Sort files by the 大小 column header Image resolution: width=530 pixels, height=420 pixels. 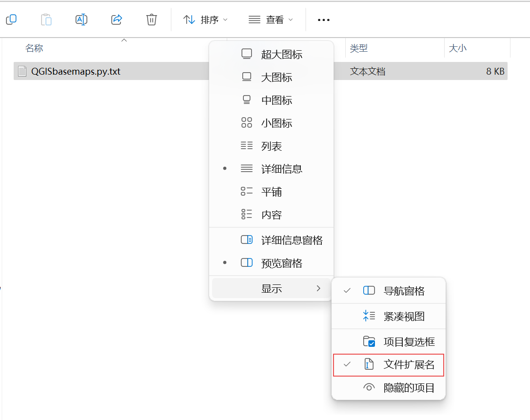(456, 48)
